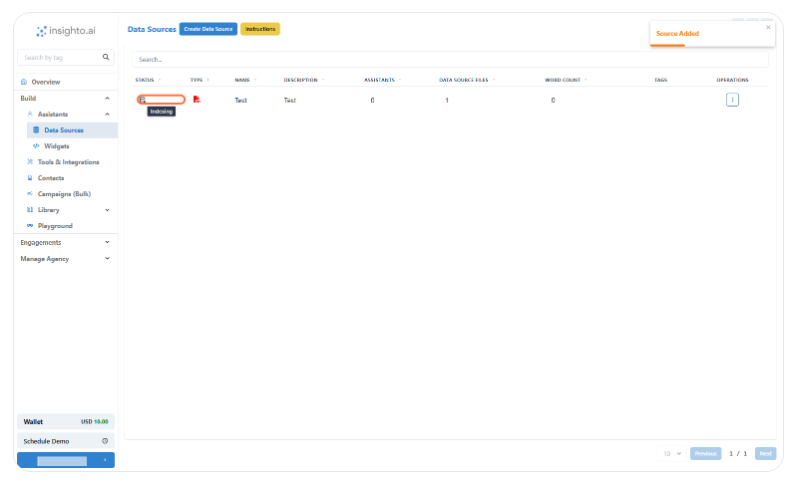
Task: Click the Tags column header
Action: (x=661, y=80)
